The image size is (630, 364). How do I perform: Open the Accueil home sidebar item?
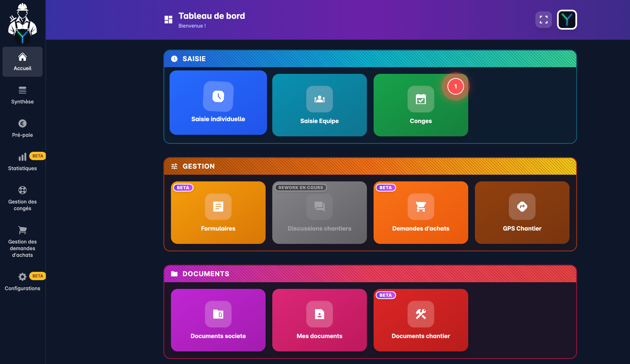(x=22, y=62)
